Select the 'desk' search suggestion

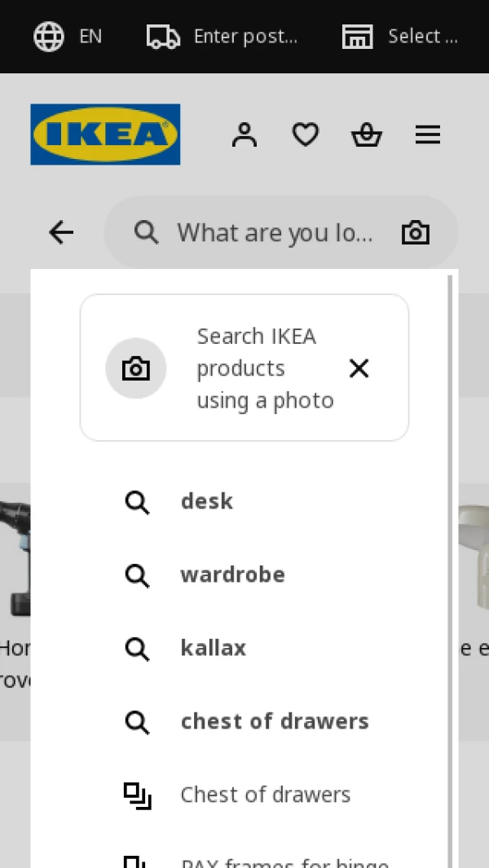coord(207,501)
